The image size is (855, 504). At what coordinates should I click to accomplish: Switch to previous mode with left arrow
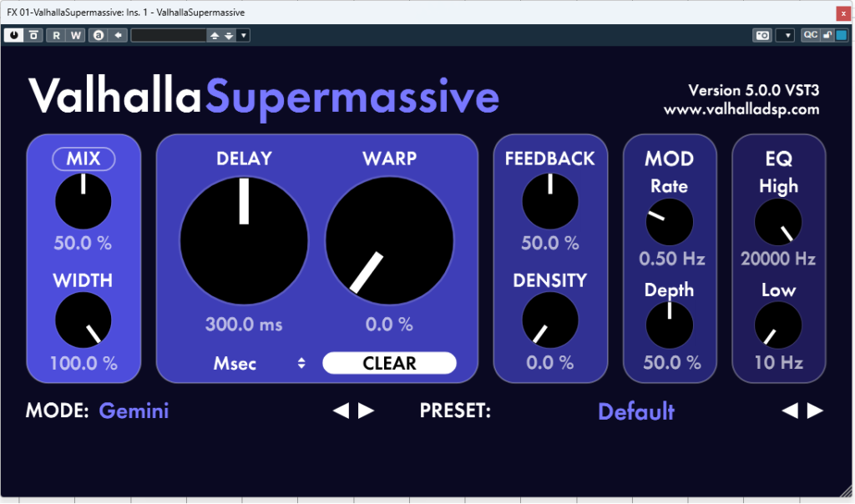tap(341, 411)
